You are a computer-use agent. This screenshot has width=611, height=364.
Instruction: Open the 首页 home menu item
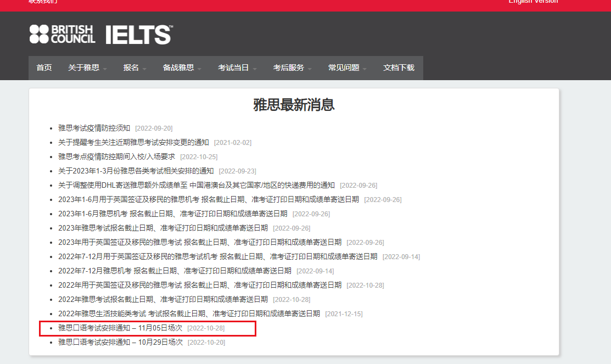click(44, 68)
